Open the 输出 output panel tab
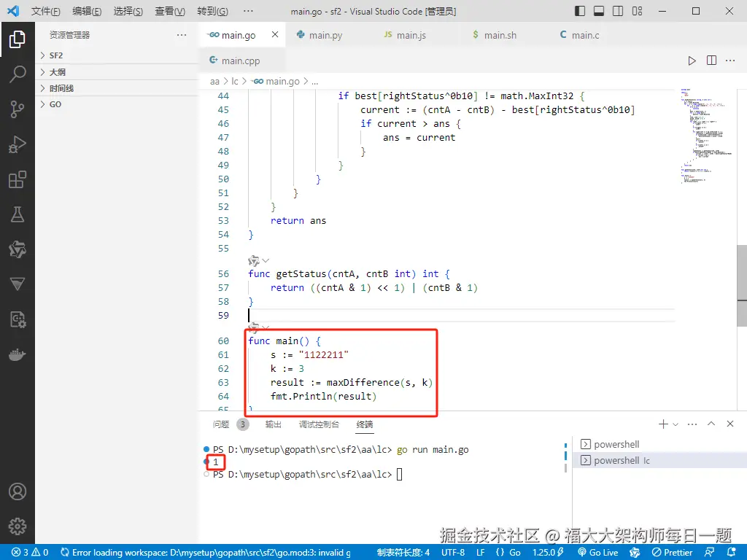 pos(274,424)
